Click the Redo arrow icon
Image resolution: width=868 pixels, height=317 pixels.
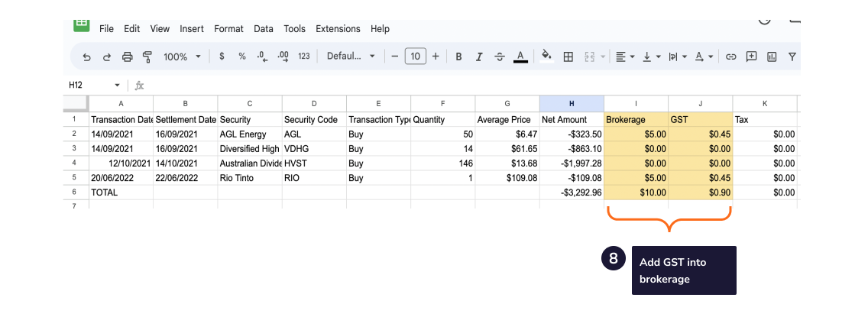click(107, 57)
